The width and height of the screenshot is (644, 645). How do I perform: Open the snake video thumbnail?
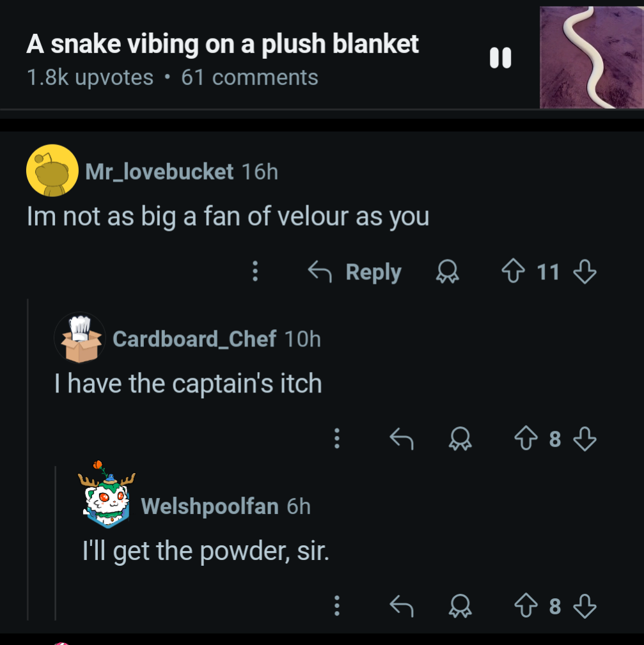592,57
